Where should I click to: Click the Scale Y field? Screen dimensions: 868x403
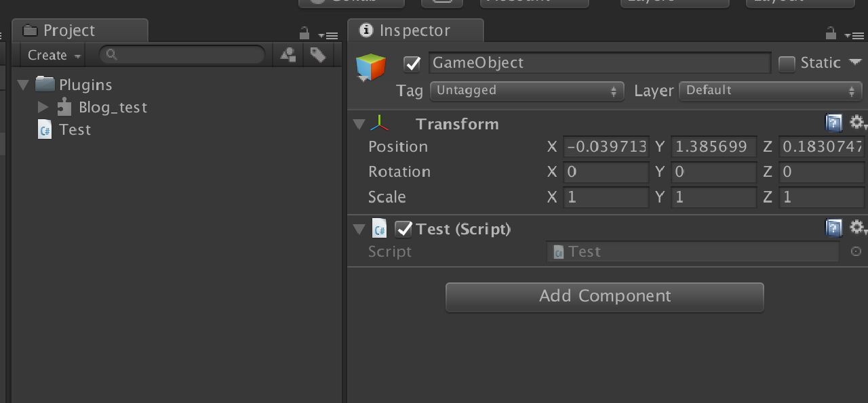(714, 197)
